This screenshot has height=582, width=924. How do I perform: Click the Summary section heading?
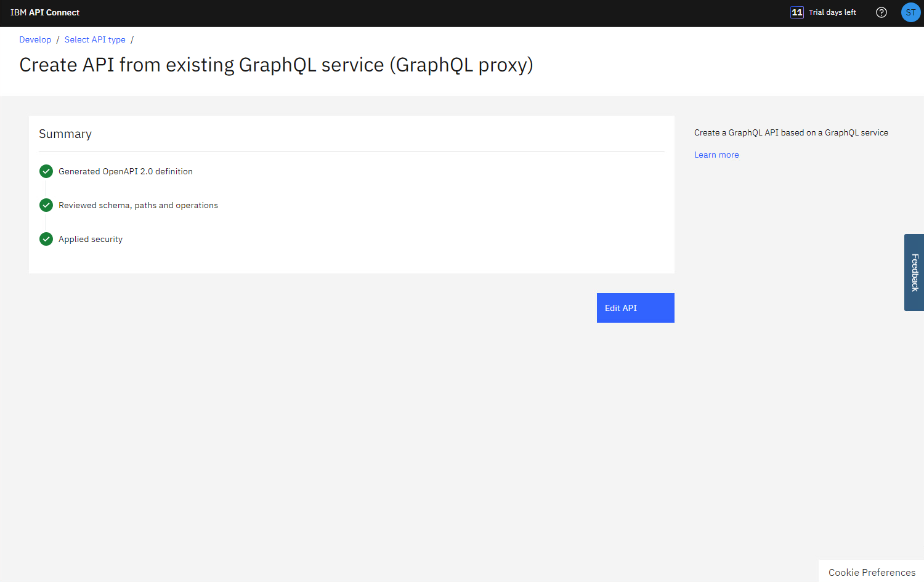click(65, 134)
